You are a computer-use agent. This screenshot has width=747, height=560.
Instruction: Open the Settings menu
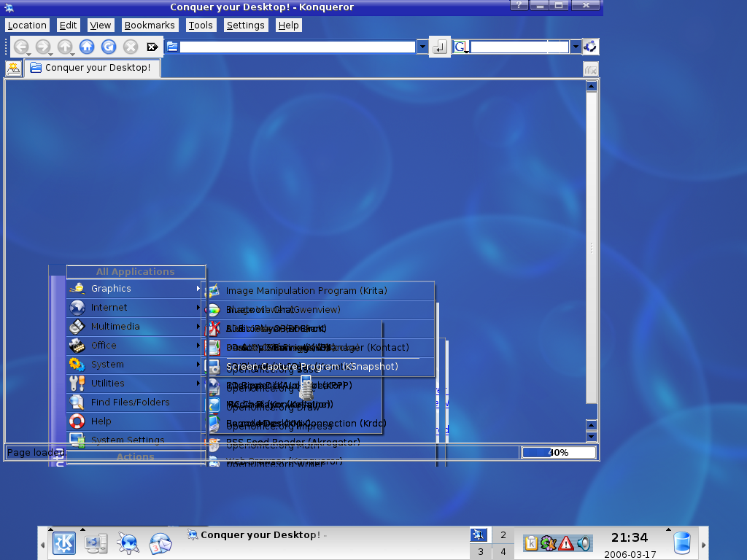click(245, 26)
